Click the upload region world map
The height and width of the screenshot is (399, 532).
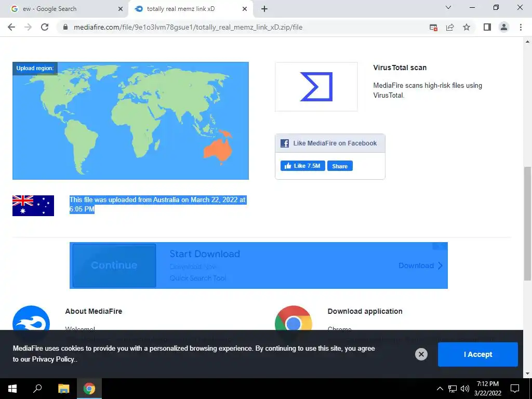click(130, 121)
